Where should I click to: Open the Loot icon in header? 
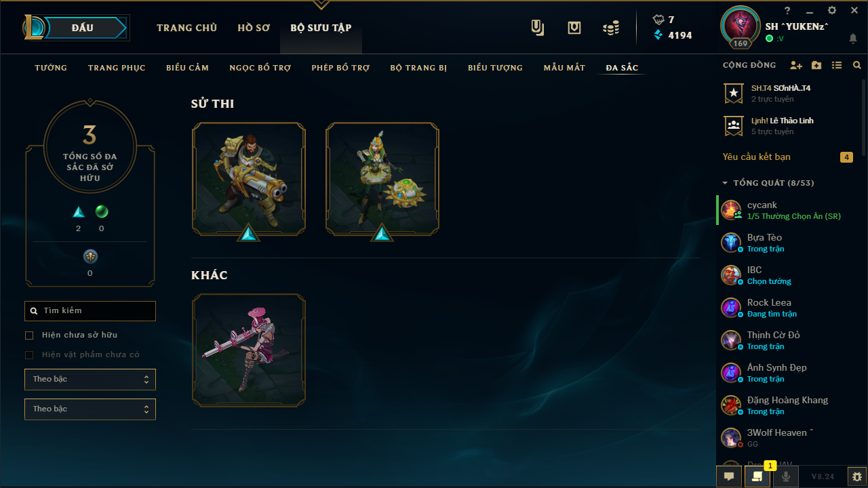coord(574,28)
